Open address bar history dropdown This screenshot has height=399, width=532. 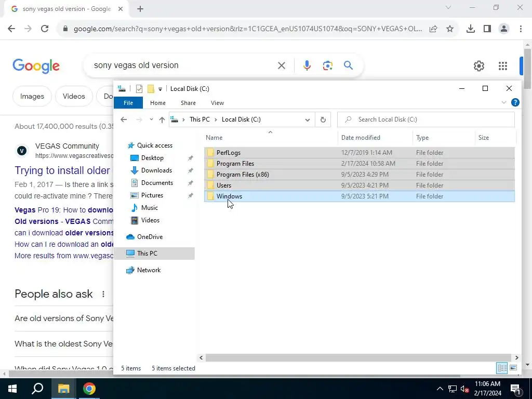(x=308, y=120)
